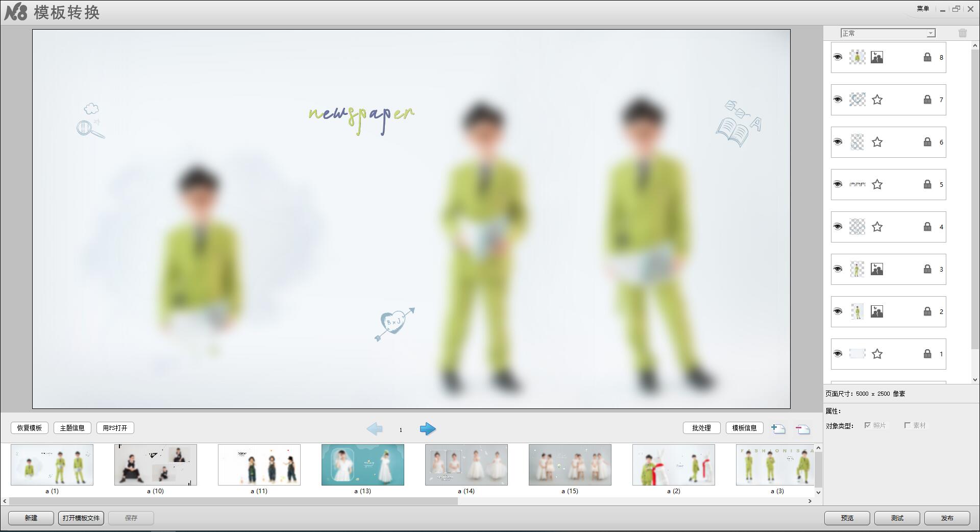Select the a (13) template thumbnail
This screenshot has width=980, height=532.
coord(362,465)
